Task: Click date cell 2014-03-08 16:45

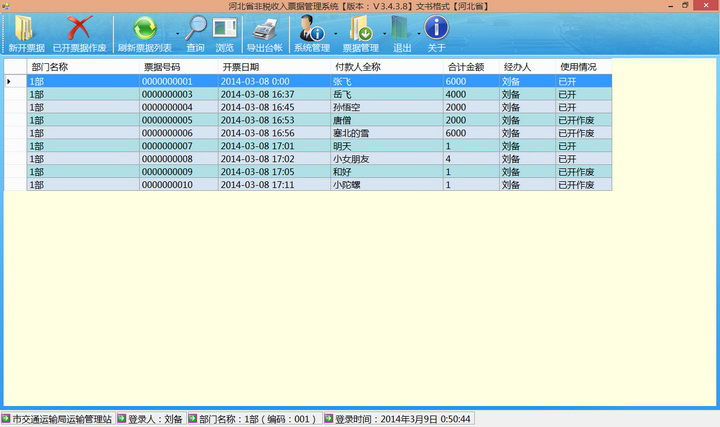Action: 274,107
